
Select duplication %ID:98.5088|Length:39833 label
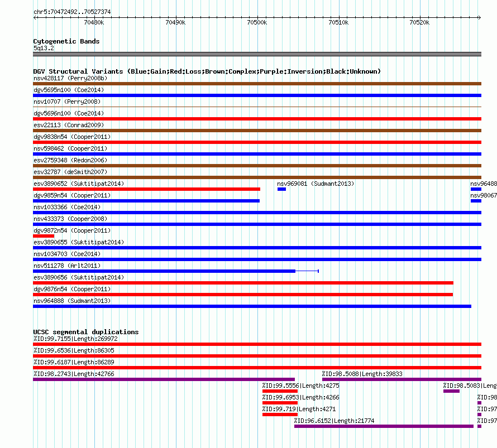[x=362, y=374]
